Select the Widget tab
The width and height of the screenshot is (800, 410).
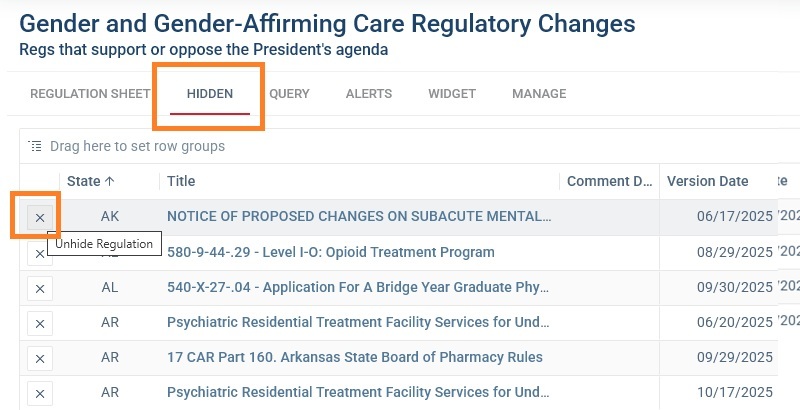coord(452,94)
